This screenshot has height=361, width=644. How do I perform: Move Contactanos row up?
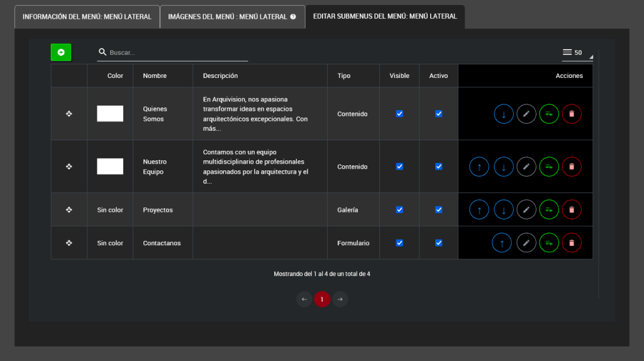[x=501, y=243]
